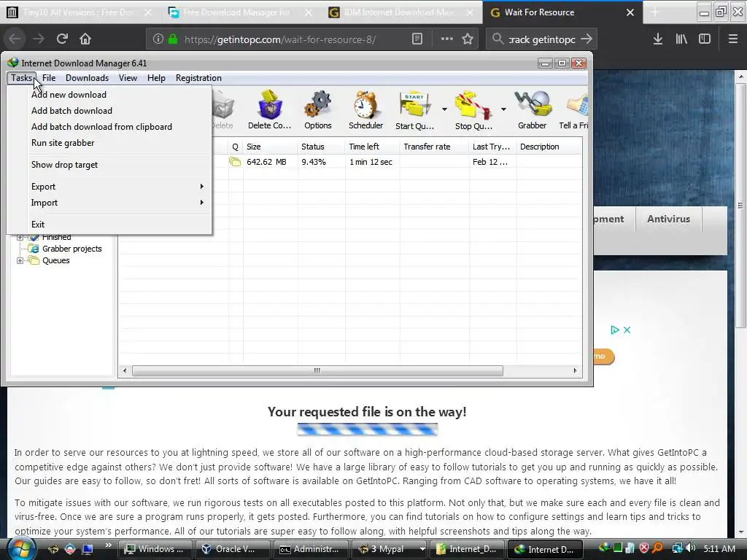Open the Windows Start orb
The width and height of the screenshot is (747, 560).
click(x=21, y=548)
